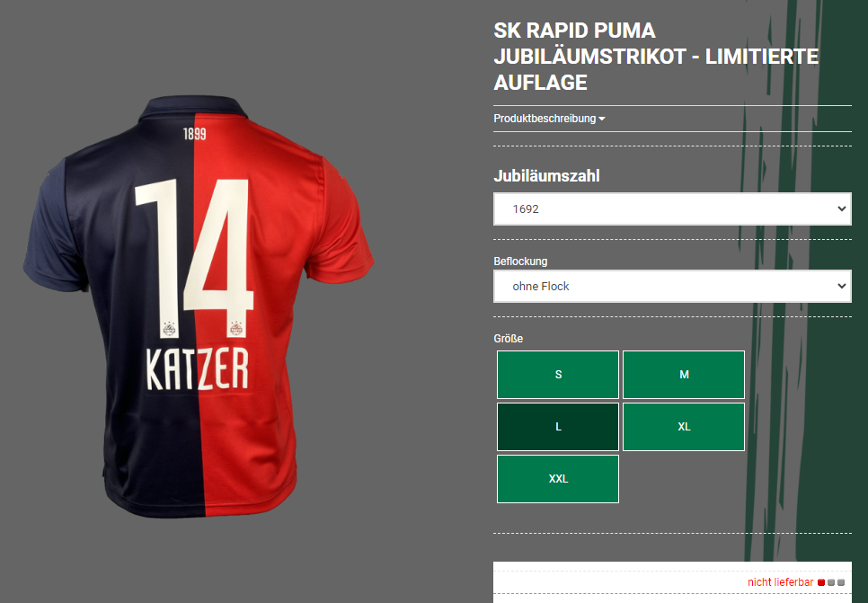
Task: Pick size XL
Action: pos(684,427)
